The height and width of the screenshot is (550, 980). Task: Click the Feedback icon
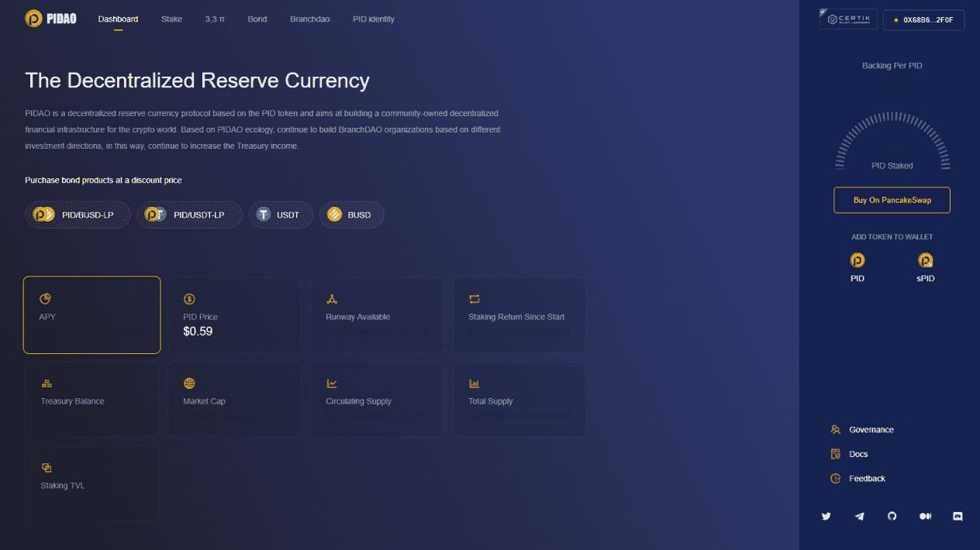coord(835,479)
